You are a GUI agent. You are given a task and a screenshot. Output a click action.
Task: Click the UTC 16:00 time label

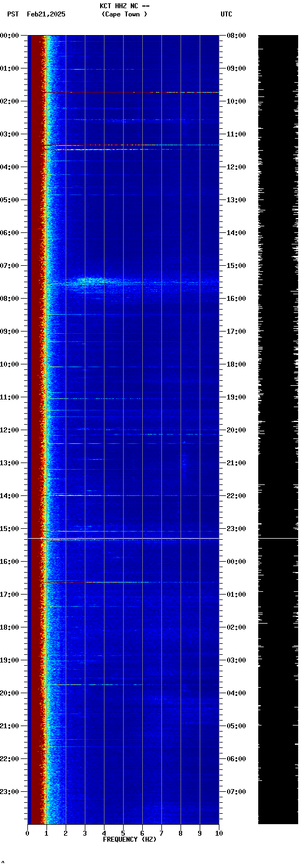236,299
